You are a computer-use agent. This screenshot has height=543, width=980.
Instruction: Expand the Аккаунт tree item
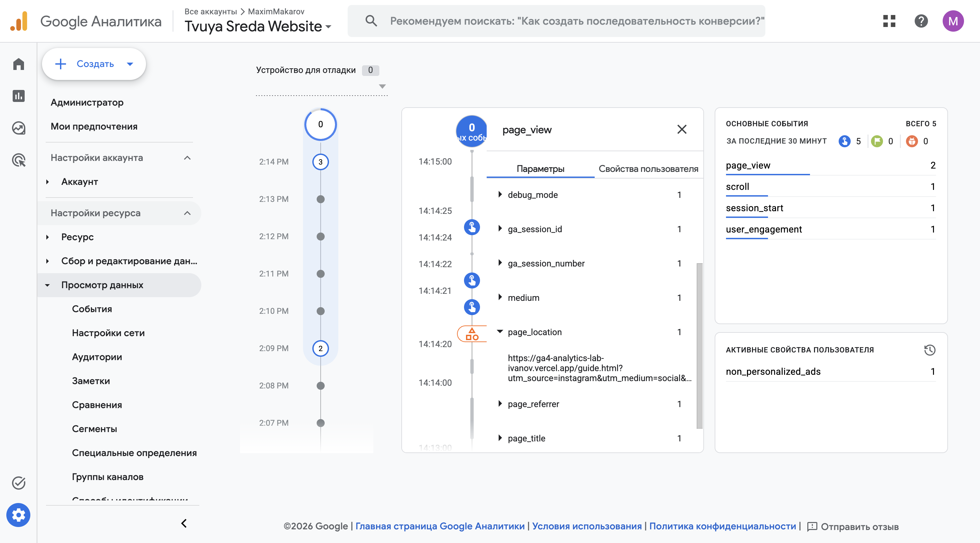coord(47,182)
